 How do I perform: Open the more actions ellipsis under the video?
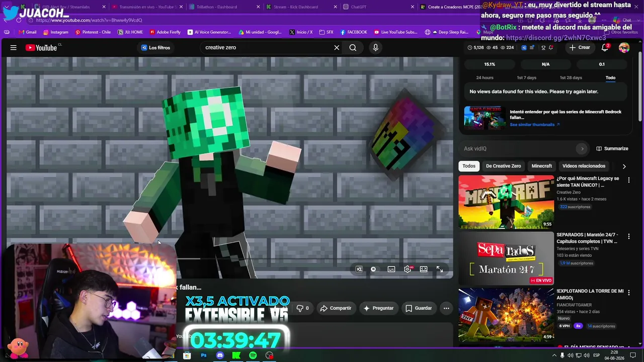(446, 308)
